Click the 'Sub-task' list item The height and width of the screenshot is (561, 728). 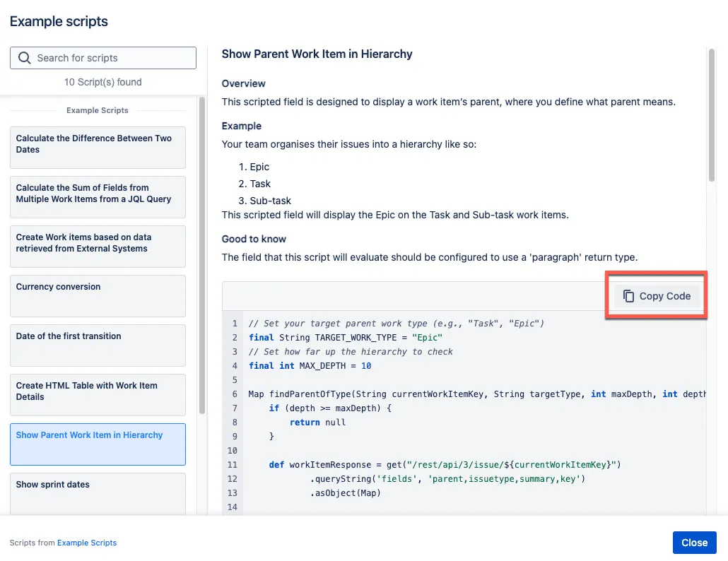[265, 201]
